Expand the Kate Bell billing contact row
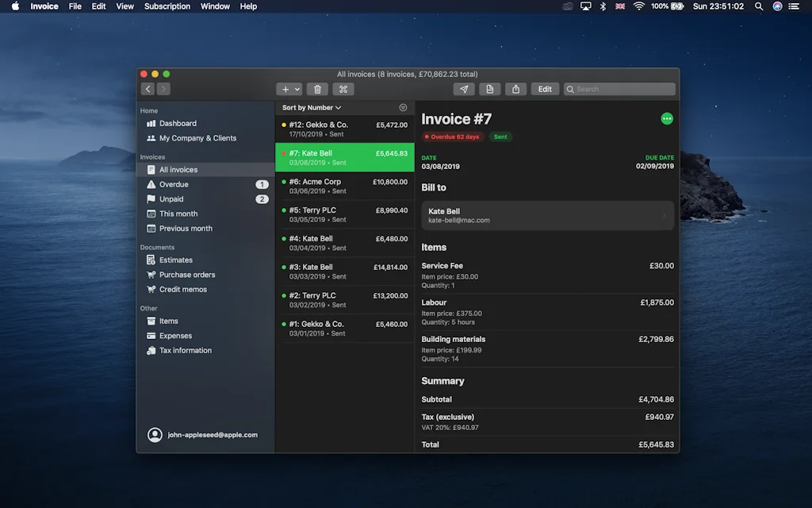The height and width of the screenshot is (508, 812). [546, 215]
